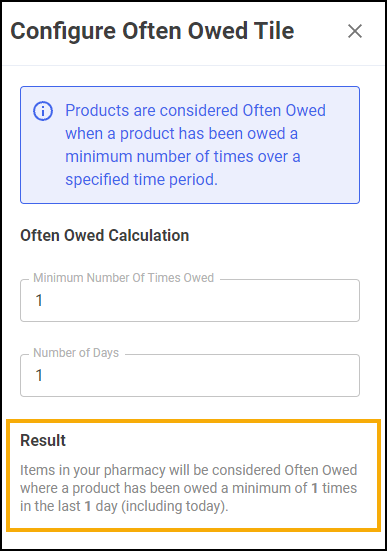Click the '(including today)' result text
The height and width of the screenshot is (551, 387).
(175, 506)
